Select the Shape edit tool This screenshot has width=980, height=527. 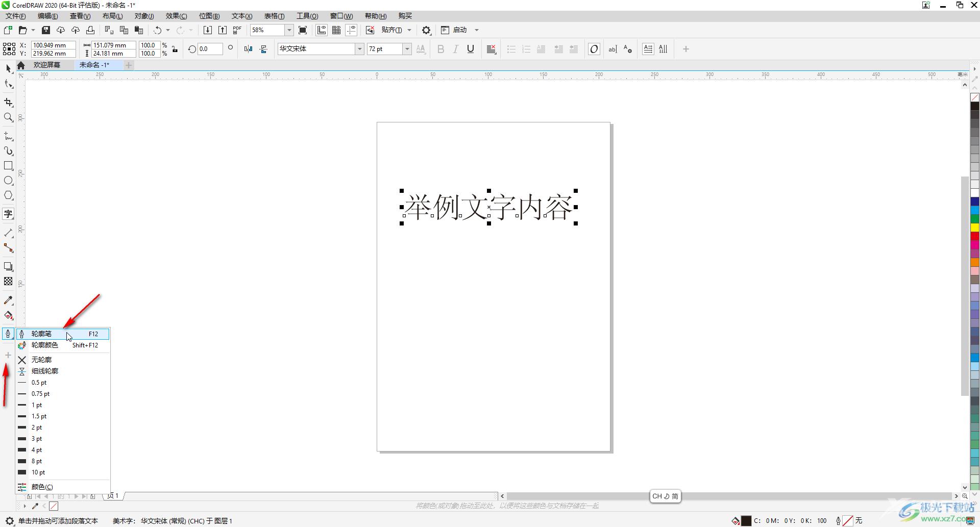click(8, 84)
